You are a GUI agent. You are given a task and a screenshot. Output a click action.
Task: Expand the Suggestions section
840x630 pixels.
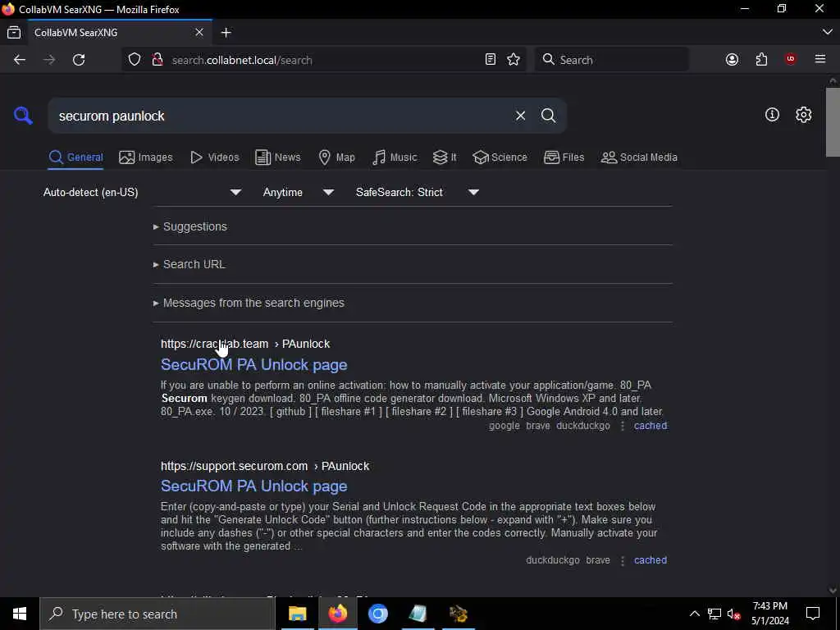tap(190, 226)
